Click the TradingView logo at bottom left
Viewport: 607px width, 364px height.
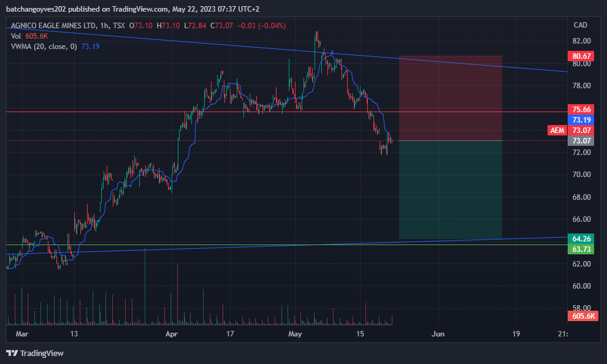click(35, 353)
